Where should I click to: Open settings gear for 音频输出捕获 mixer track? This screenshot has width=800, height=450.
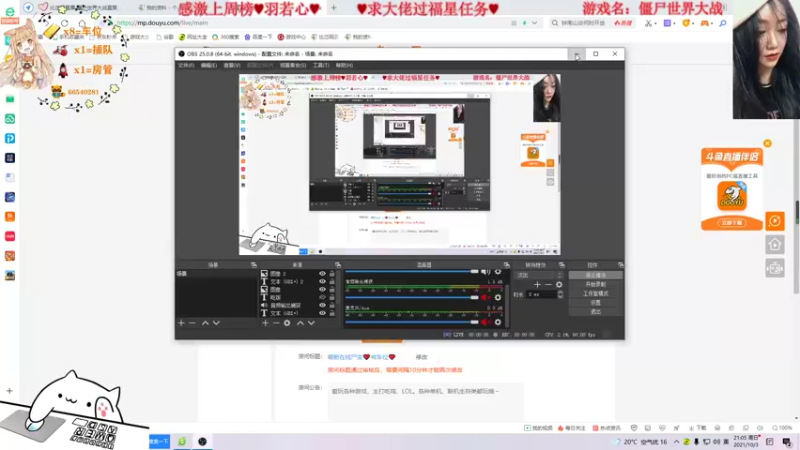pos(498,297)
